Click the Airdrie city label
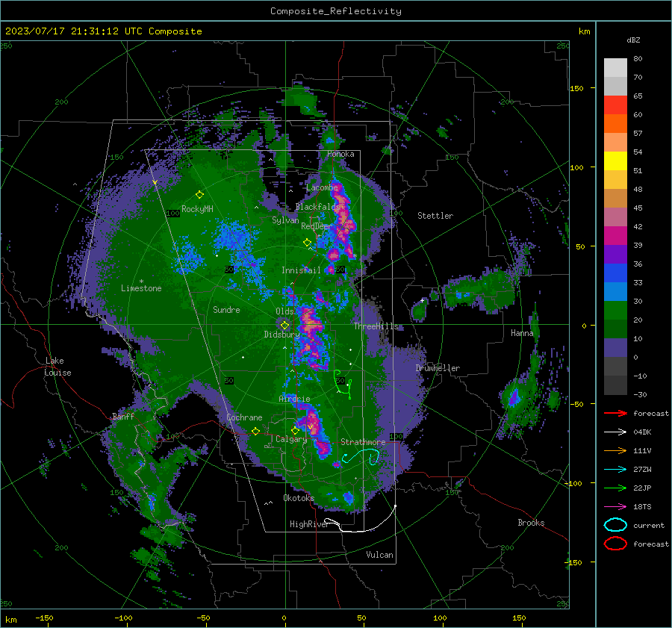The height and width of the screenshot is (628, 672). [x=294, y=399]
